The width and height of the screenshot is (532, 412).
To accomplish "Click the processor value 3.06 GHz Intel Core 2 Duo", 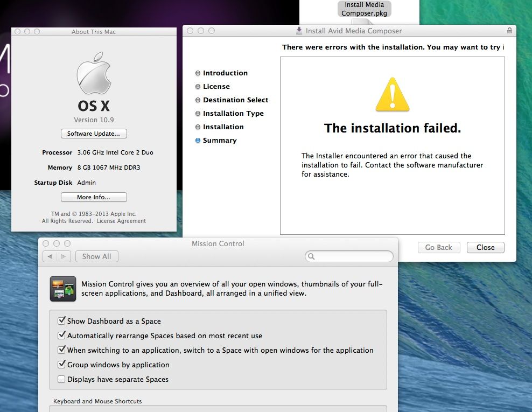I will [x=115, y=152].
